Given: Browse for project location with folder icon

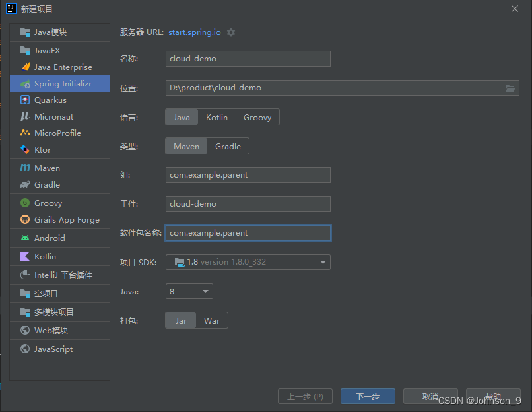Looking at the screenshot, I should click(x=510, y=87).
